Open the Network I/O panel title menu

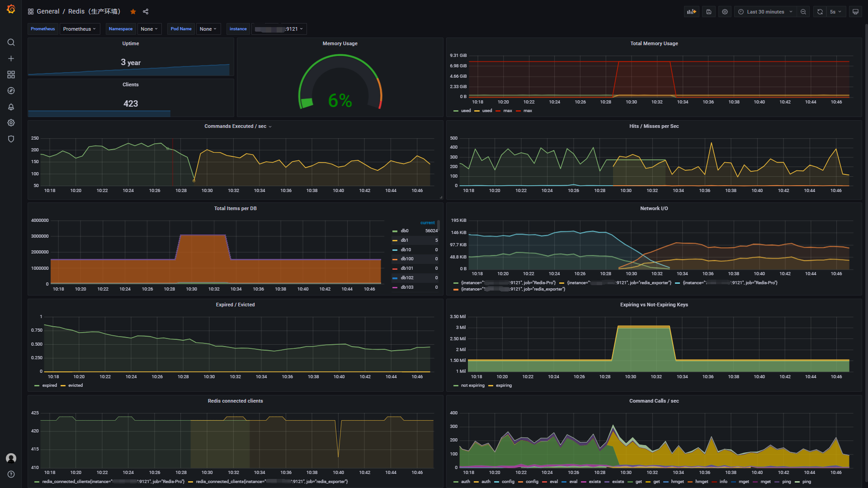coord(654,209)
